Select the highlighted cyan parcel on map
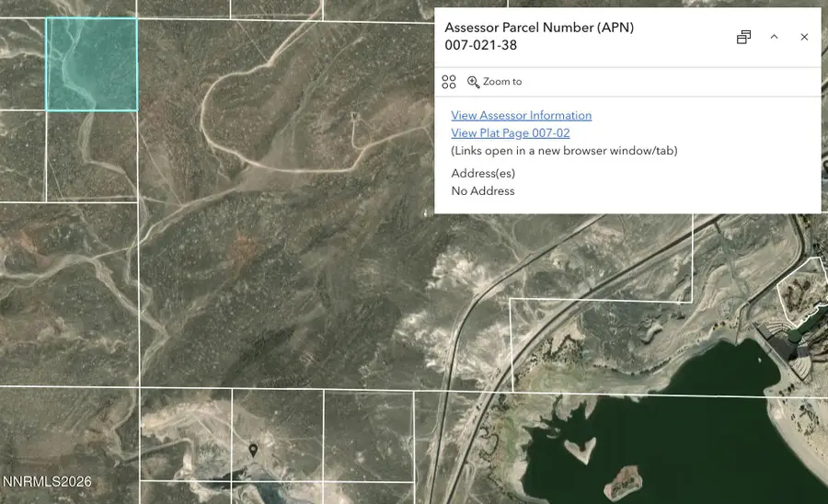Image resolution: width=828 pixels, height=504 pixels. point(92,64)
